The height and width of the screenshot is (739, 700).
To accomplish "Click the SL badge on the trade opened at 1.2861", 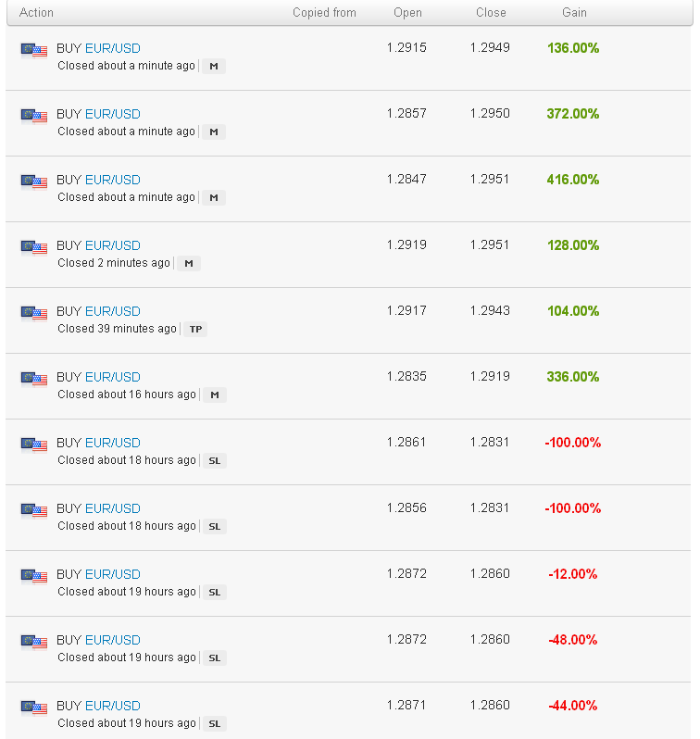I will click(215, 460).
